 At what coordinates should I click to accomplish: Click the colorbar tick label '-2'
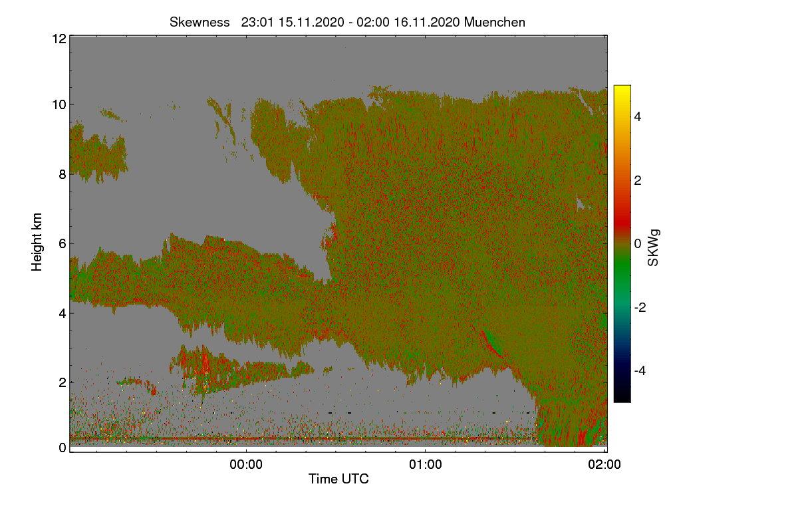coord(640,307)
